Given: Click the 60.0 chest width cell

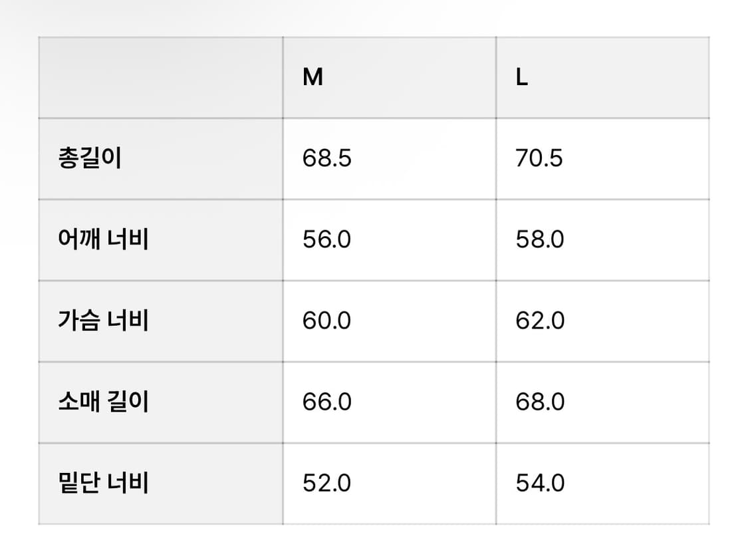Looking at the screenshot, I should point(327,321).
